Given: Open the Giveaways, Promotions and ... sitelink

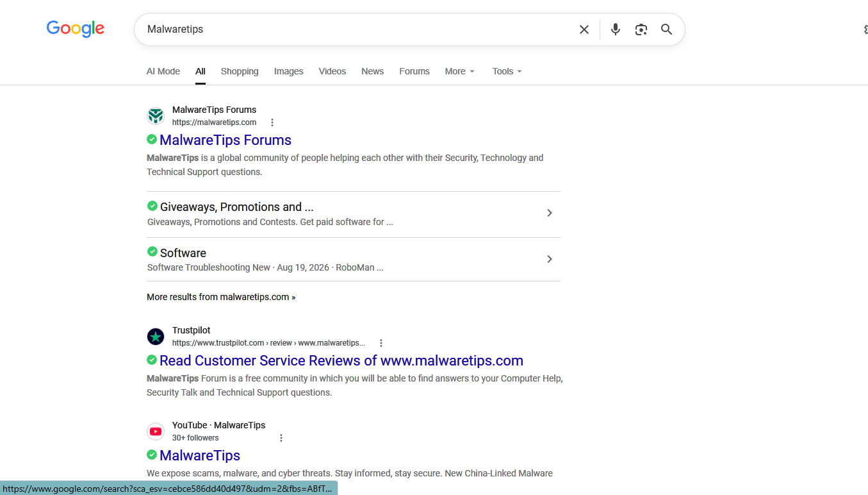Looking at the screenshot, I should [x=237, y=207].
